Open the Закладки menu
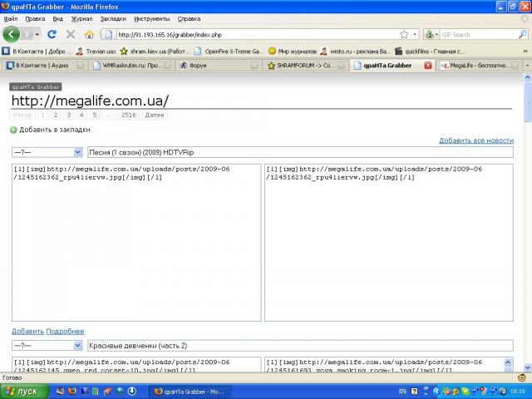The image size is (532, 399). pyautogui.click(x=113, y=19)
